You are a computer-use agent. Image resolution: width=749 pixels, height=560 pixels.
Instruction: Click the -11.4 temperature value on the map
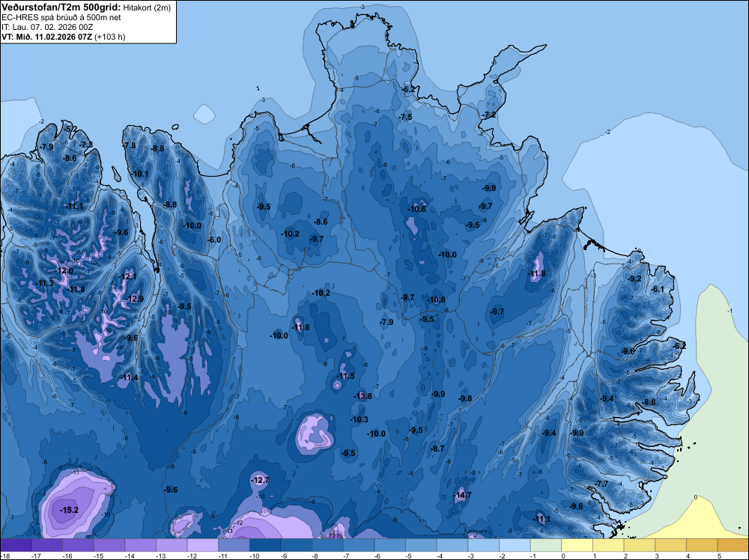pos(129,377)
